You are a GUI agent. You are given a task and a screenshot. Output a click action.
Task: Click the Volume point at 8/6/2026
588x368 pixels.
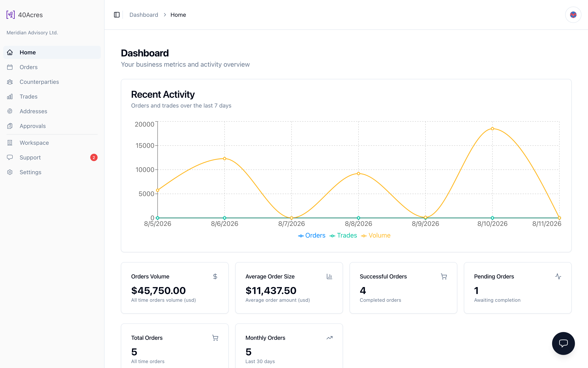pos(225,159)
